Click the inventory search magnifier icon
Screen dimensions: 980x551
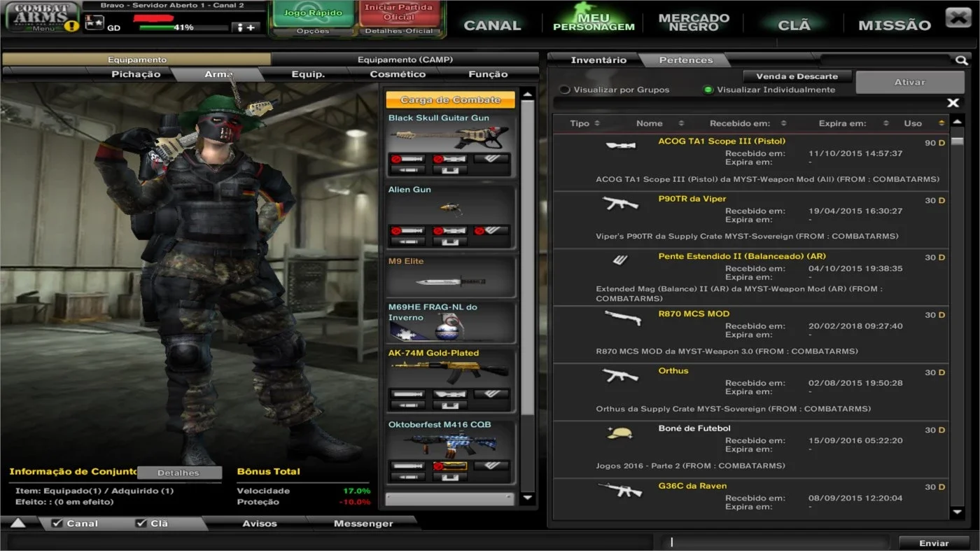(961, 61)
